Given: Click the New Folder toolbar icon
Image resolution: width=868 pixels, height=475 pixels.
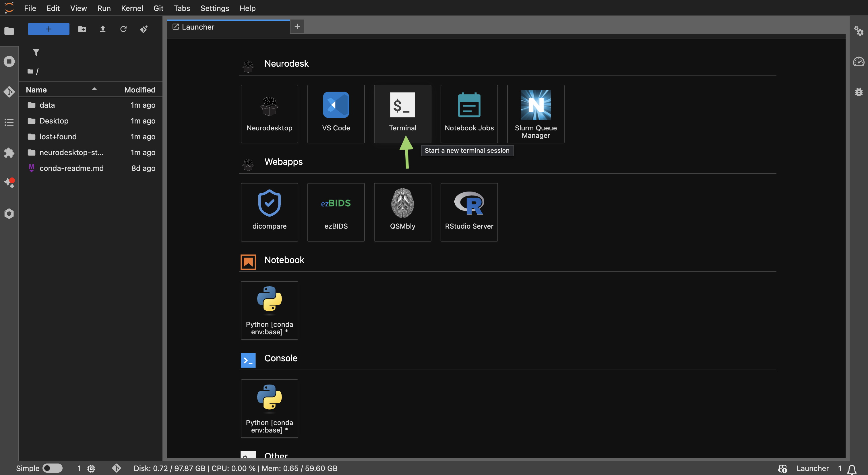Looking at the screenshot, I should click(x=82, y=29).
